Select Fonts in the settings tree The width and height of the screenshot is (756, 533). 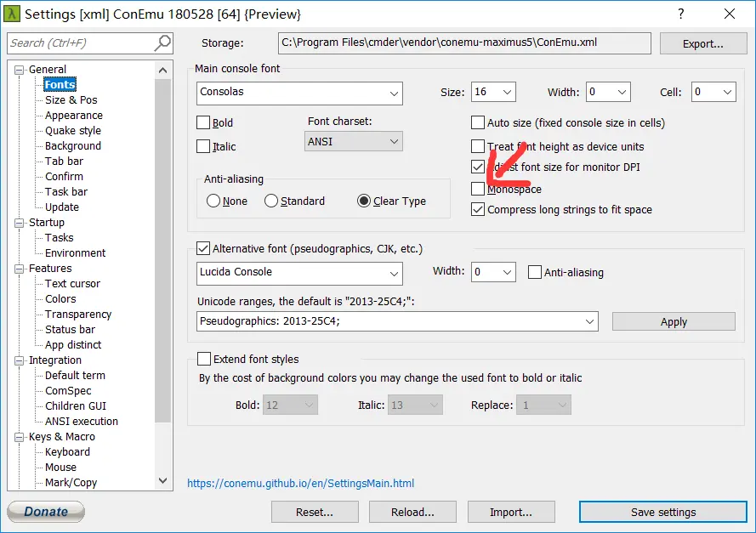60,84
